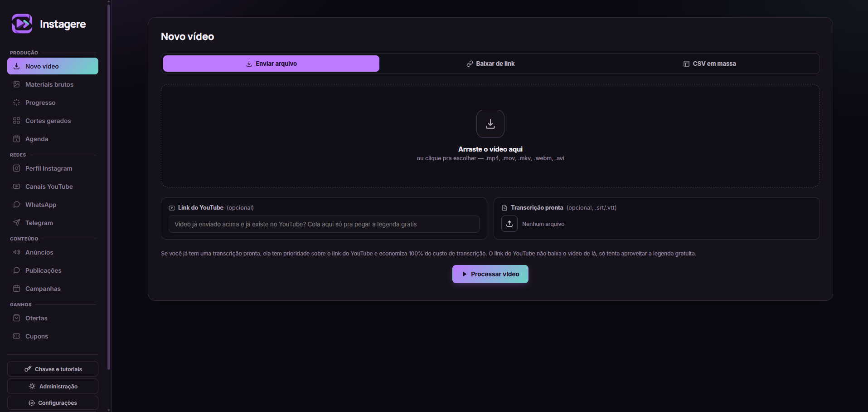The image size is (868, 412).
Task: Click the 'Novo vídeo' page heading
Action: click(188, 37)
